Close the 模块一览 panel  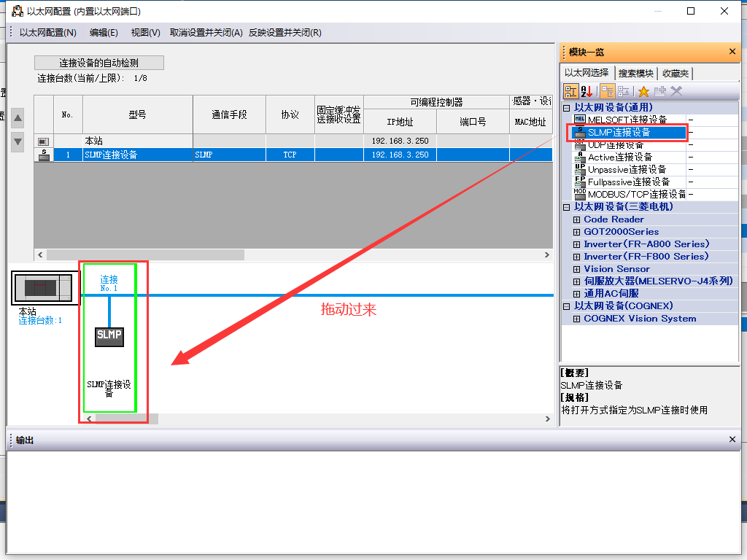click(x=732, y=52)
